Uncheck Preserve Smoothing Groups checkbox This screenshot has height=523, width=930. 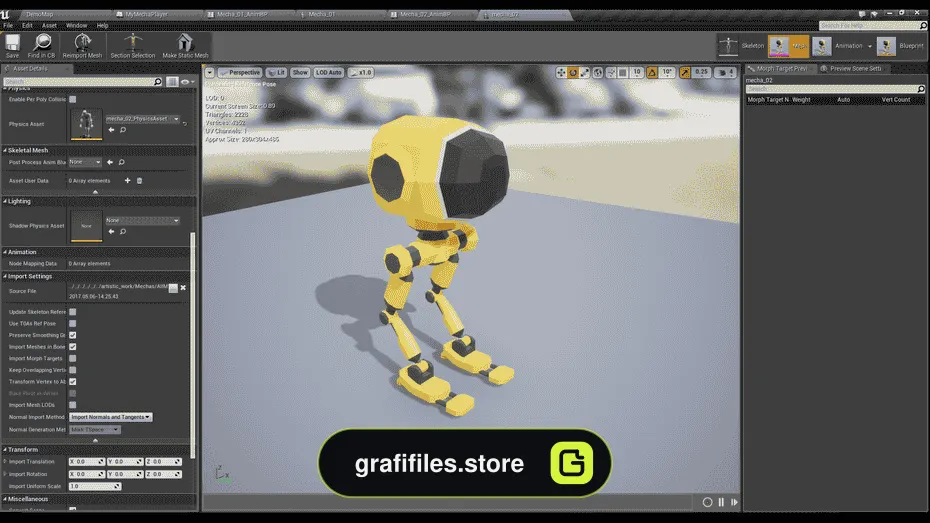tap(72, 335)
